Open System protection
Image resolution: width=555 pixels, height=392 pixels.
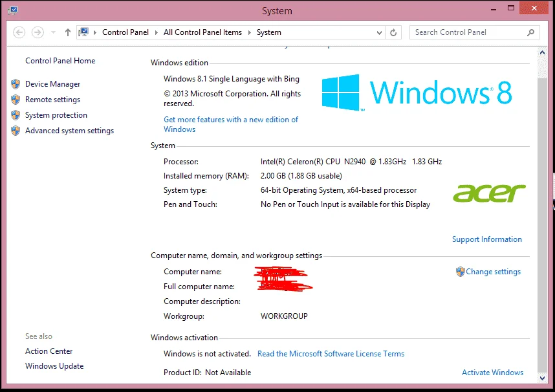pos(56,115)
